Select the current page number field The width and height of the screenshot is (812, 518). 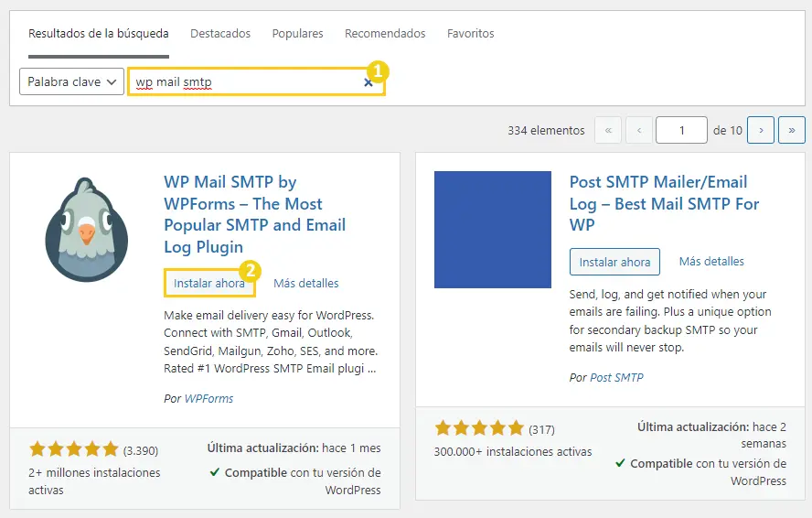pyautogui.click(x=681, y=130)
